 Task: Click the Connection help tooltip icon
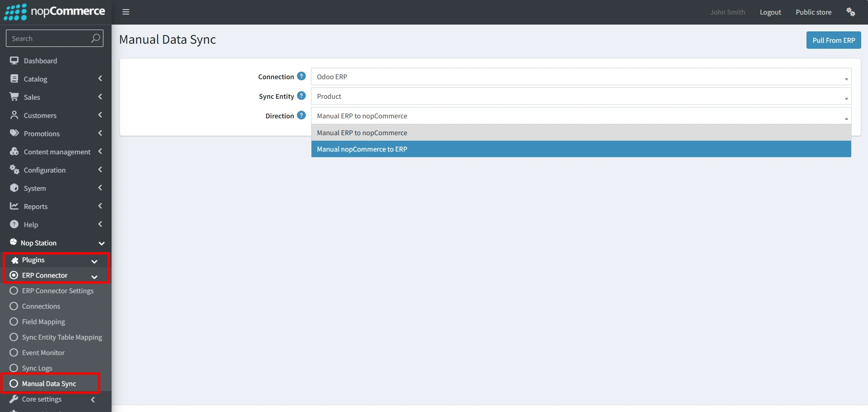tap(301, 76)
